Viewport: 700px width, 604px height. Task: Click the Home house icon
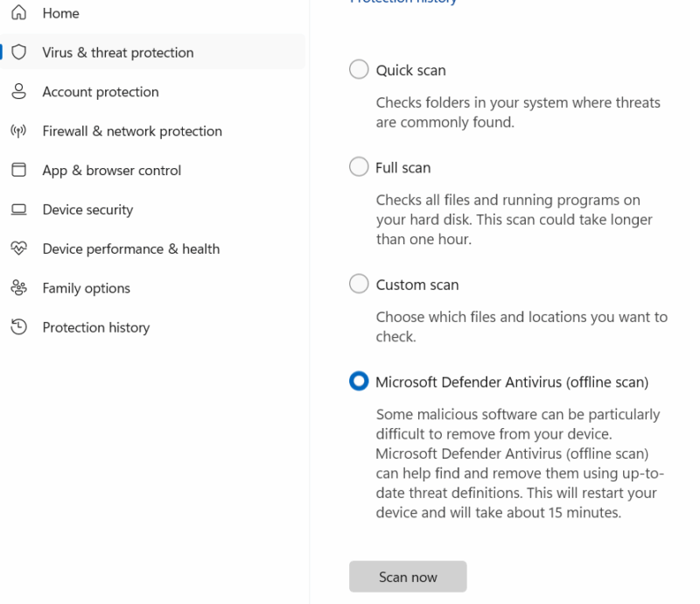[x=18, y=13]
